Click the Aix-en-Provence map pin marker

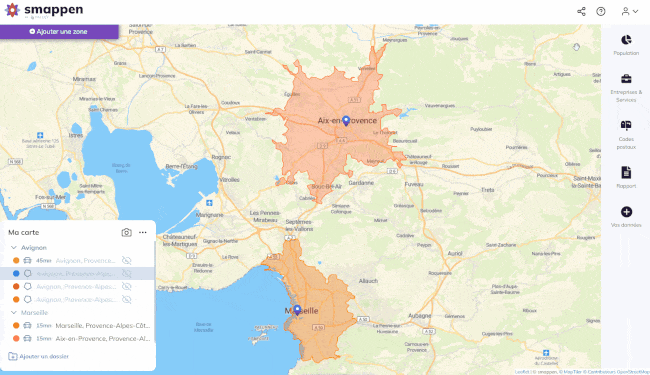[346, 121]
